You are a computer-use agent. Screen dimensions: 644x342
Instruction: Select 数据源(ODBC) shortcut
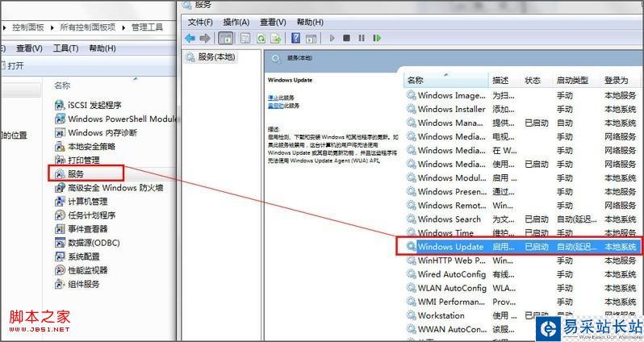point(87,243)
